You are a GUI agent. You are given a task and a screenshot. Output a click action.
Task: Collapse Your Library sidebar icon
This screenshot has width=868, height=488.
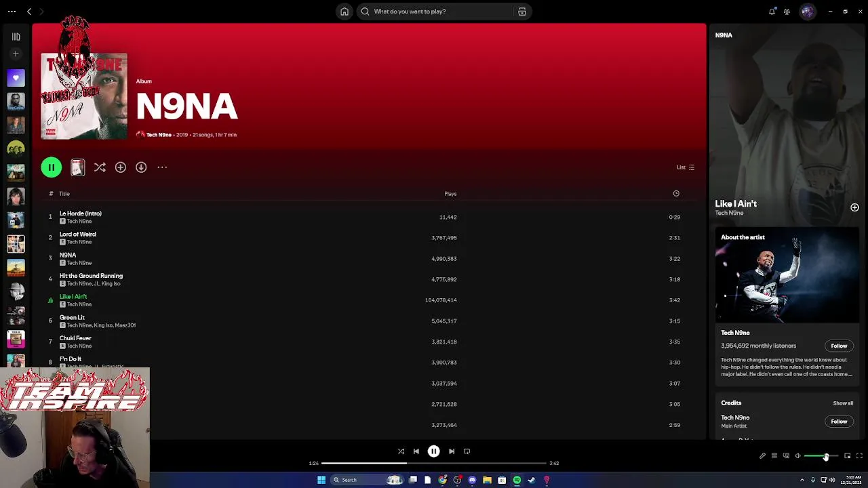(x=16, y=37)
